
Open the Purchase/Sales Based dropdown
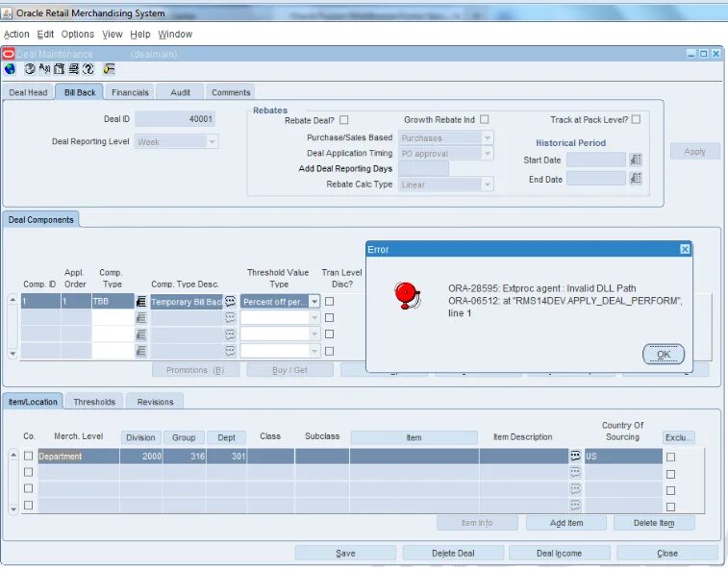(x=487, y=137)
